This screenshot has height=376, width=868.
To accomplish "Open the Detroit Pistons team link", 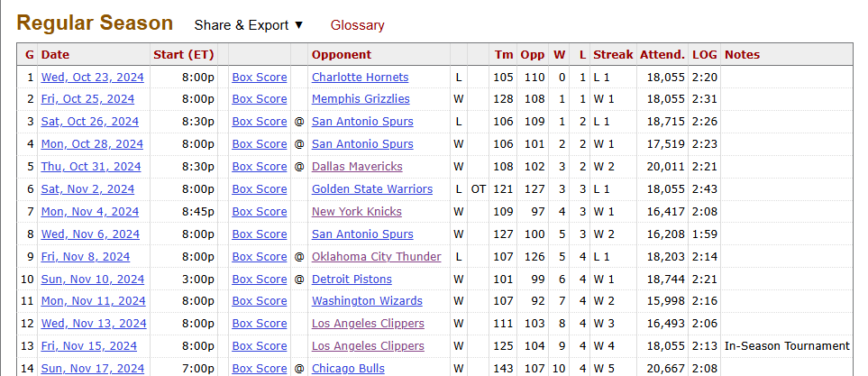I will click(x=352, y=280).
